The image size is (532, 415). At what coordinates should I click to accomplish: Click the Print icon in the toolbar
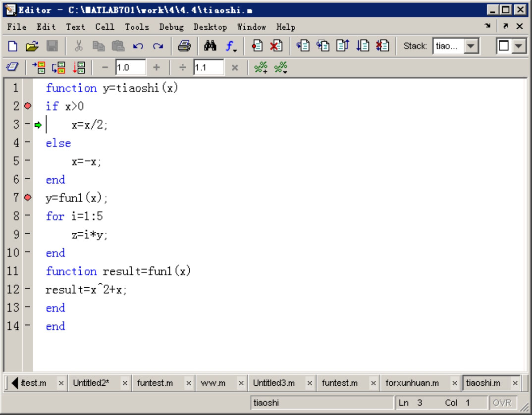coord(184,46)
